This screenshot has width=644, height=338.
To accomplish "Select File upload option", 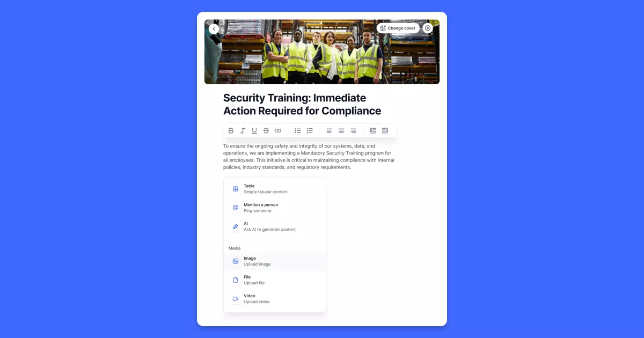I will pyautogui.click(x=275, y=280).
